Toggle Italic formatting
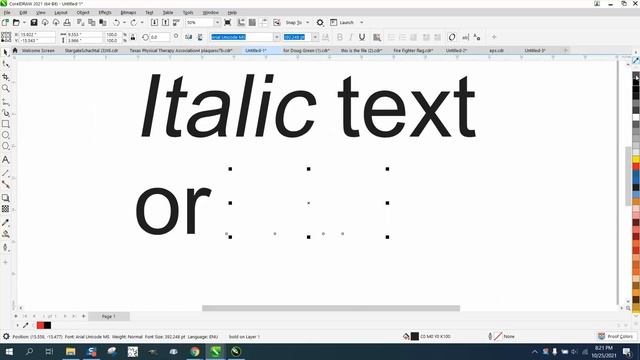 point(351,37)
